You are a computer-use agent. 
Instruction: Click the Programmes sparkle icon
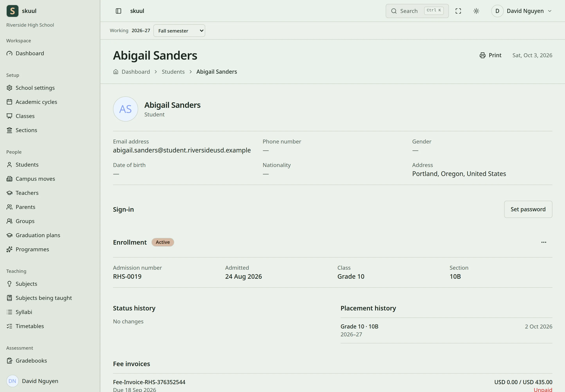pos(9,249)
